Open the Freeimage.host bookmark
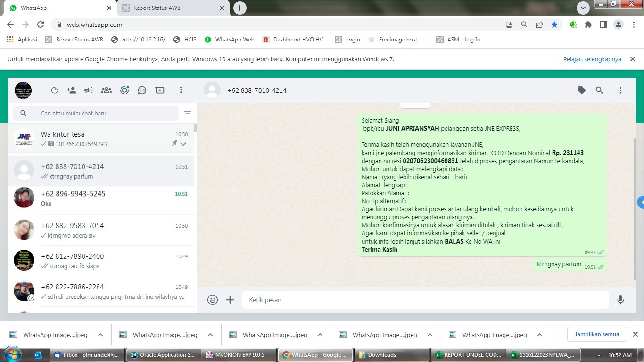Screen dimensions: 644x362 [398, 40]
